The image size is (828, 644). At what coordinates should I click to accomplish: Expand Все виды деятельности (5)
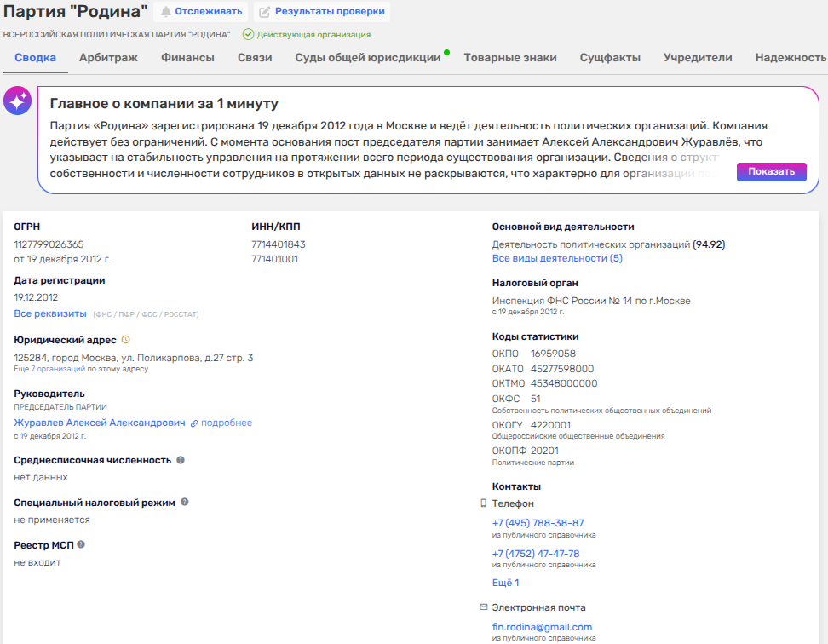(557, 258)
